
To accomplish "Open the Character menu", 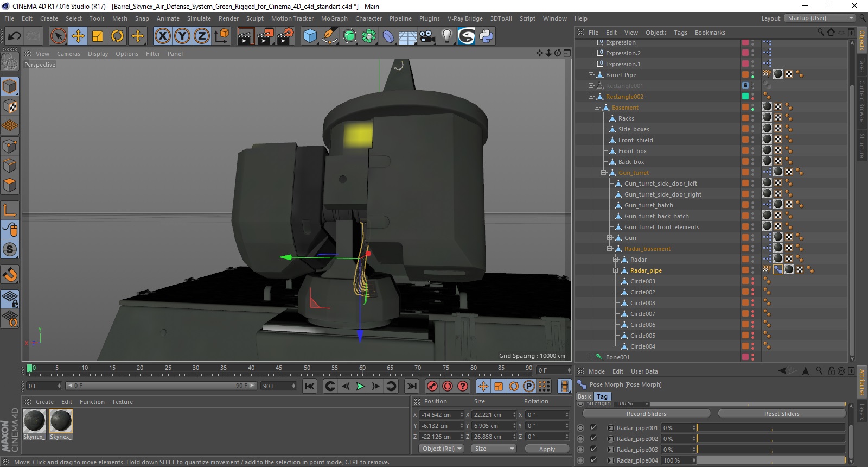I will click(x=368, y=18).
